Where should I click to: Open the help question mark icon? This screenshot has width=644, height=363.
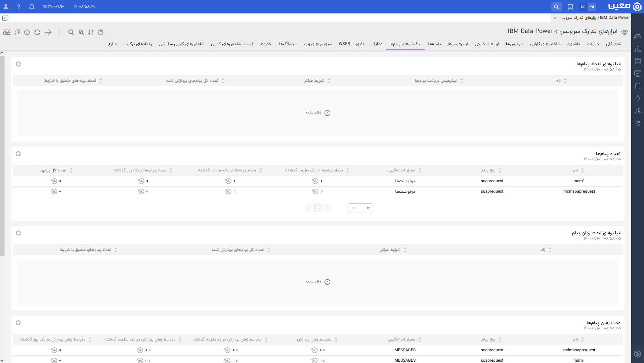tap(19, 6)
